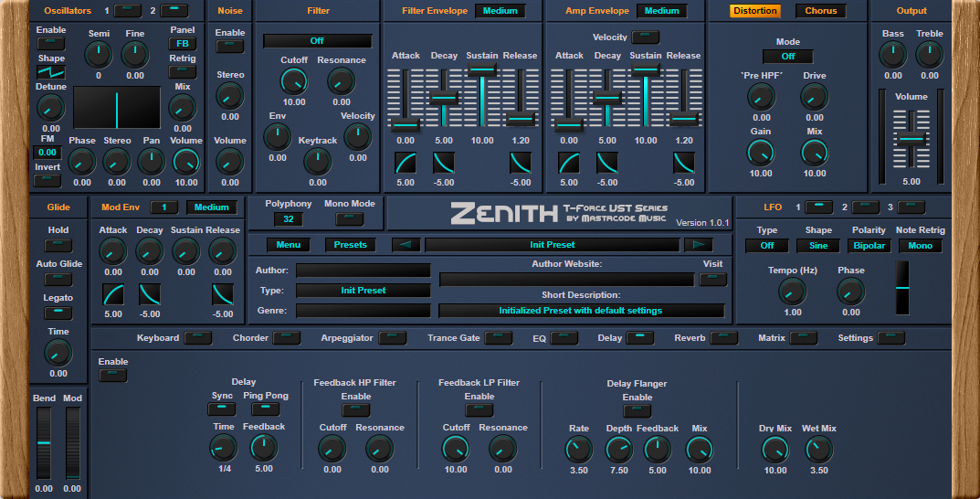This screenshot has width=980, height=499.
Task: Click the Mod Env decay curve icon
Action: (150, 294)
